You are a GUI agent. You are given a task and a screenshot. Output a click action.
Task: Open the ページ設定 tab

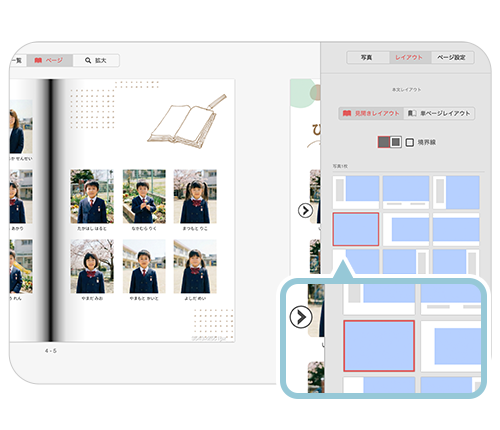[452, 57]
